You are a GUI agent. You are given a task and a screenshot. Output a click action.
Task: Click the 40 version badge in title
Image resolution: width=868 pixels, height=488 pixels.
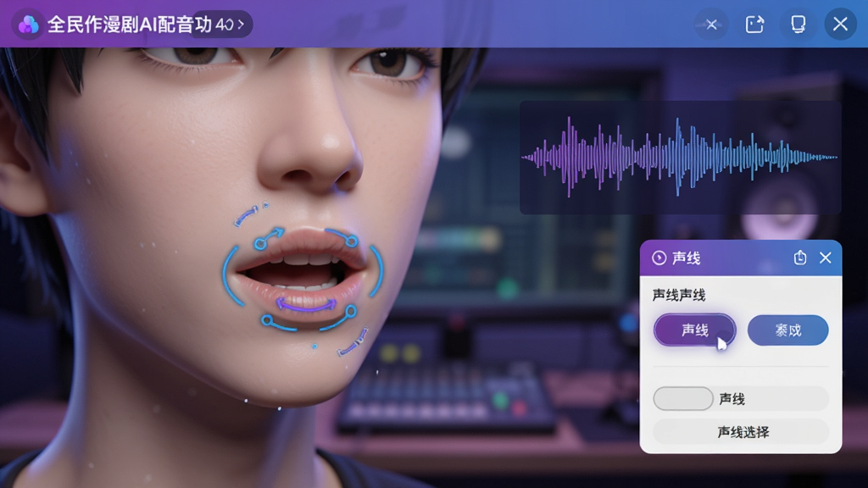click(x=224, y=25)
